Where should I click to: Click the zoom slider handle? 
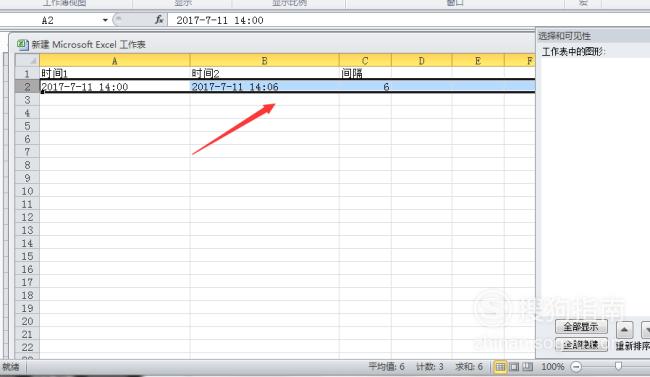[618, 366]
